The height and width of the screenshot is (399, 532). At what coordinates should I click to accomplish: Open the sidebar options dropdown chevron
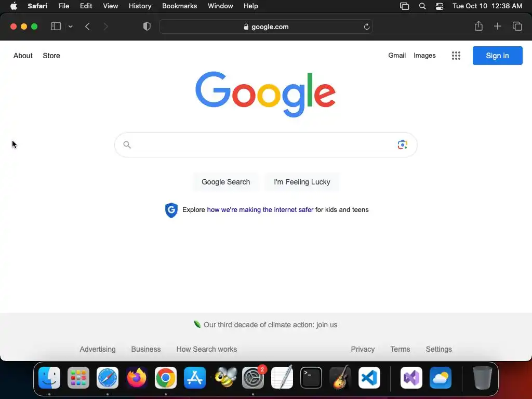point(70,26)
